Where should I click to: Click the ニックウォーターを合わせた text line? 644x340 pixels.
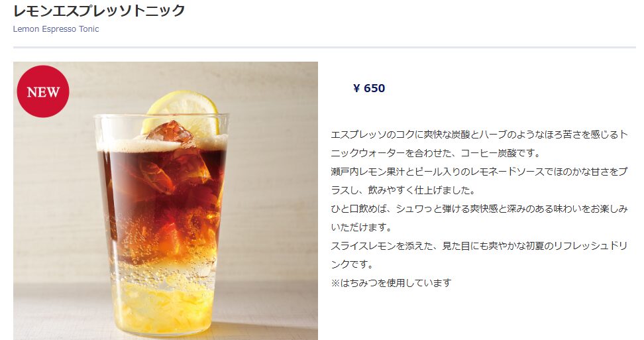pyautogui.click(x=436, y=153)
